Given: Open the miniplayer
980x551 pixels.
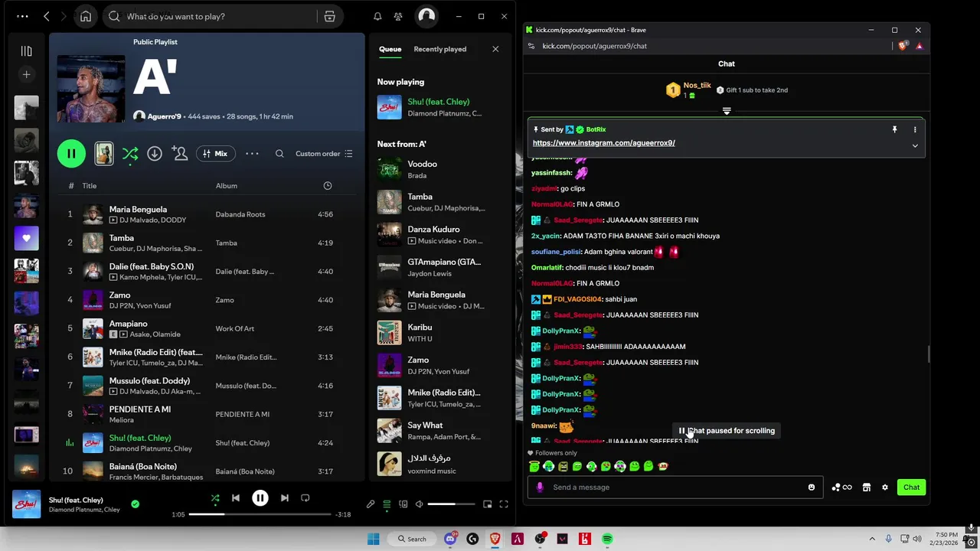Looking at the screenshot, I should [488, 504].
